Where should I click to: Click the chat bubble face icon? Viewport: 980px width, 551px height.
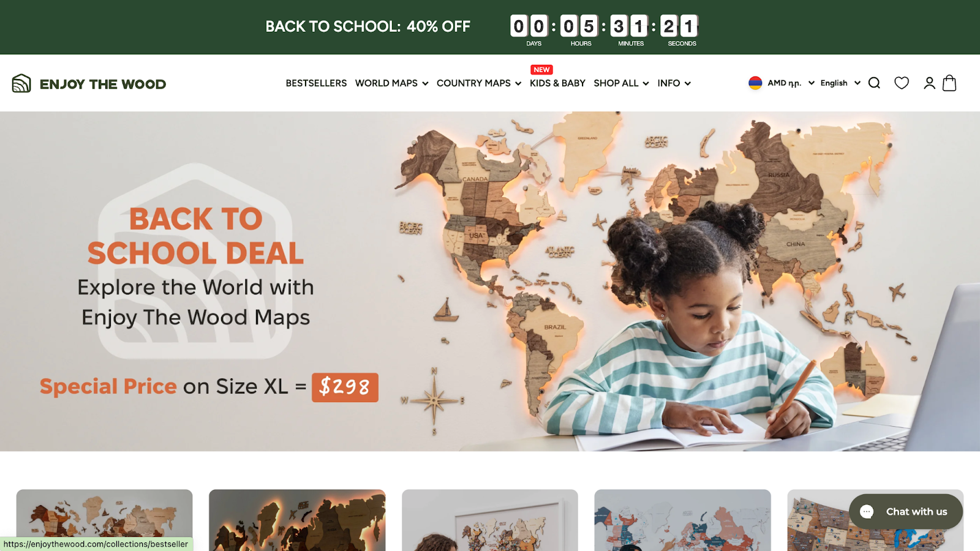(867, 512)
